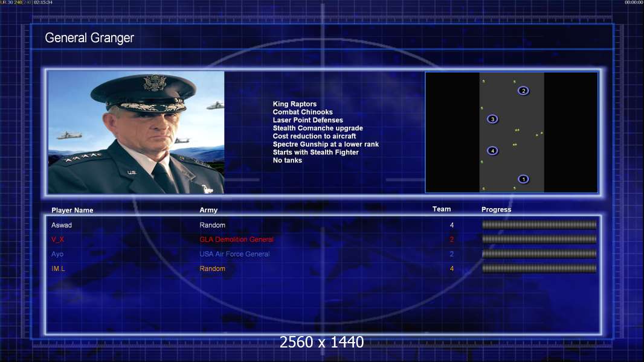The height and width of the screenshot is (362, 644).
Task: Click start position marker 3 on minimap
Action: [x=492, y=119]
